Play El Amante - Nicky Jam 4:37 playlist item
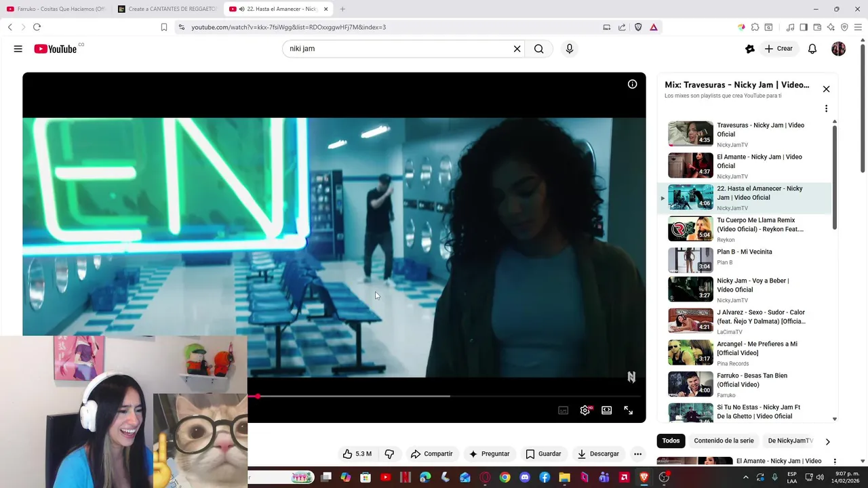Viewport: 868px width, 488px height. [x=746, y=166]
